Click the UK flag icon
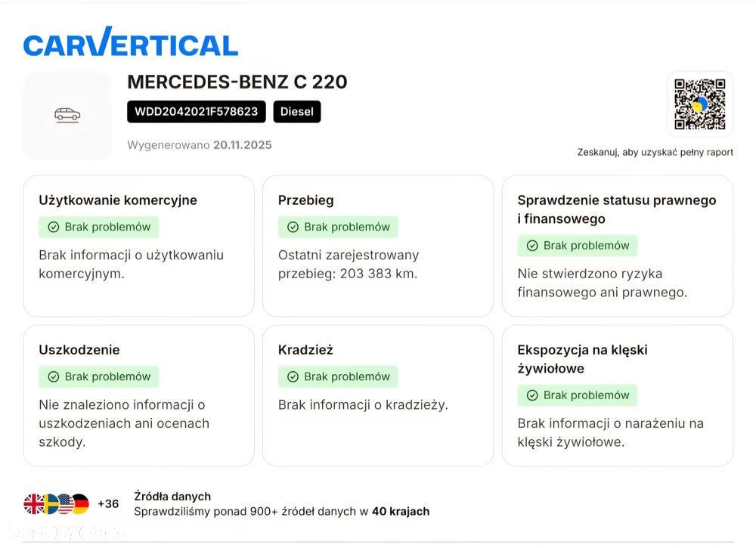Viewport: 756px width, 548px height. click(34, 503)
